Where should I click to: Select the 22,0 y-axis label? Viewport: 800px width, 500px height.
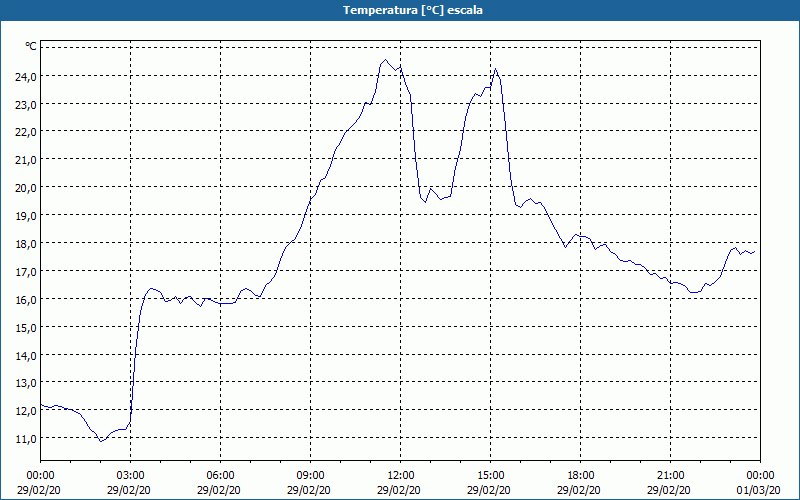26,132
